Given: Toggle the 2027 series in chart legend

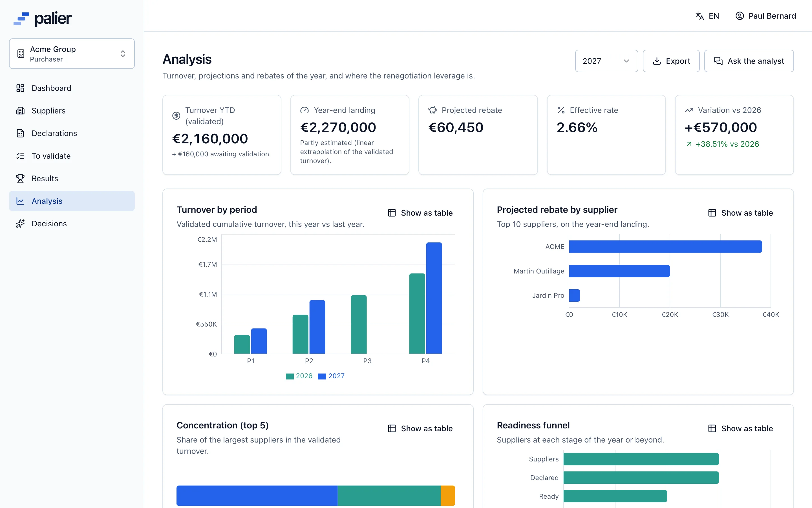Looking at the screenshot, I should click(x=332, y=376).
